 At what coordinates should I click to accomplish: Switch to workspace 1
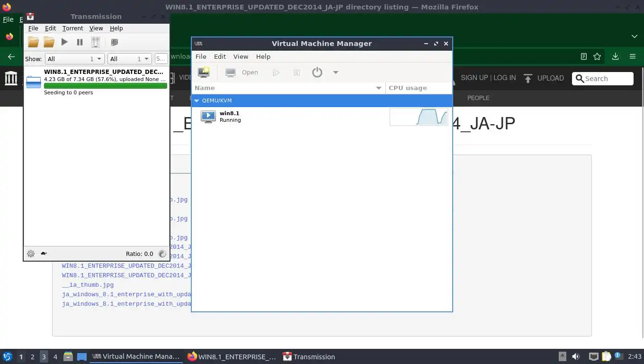click(21, 357)
